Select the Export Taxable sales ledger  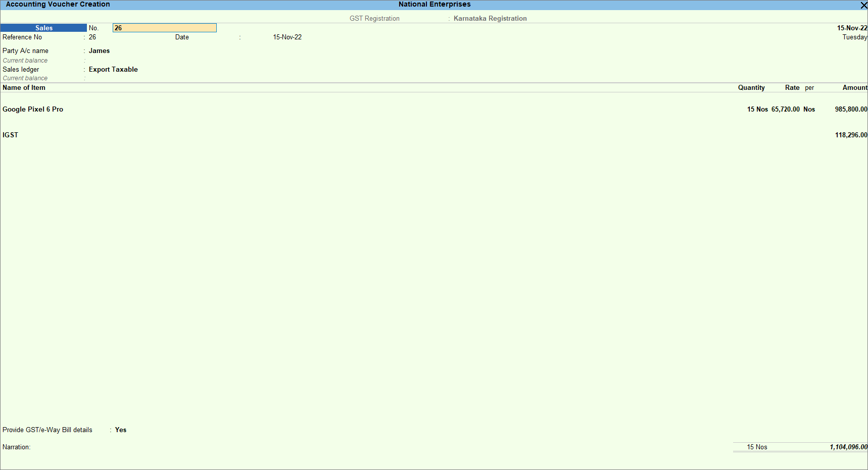point(113,70)
